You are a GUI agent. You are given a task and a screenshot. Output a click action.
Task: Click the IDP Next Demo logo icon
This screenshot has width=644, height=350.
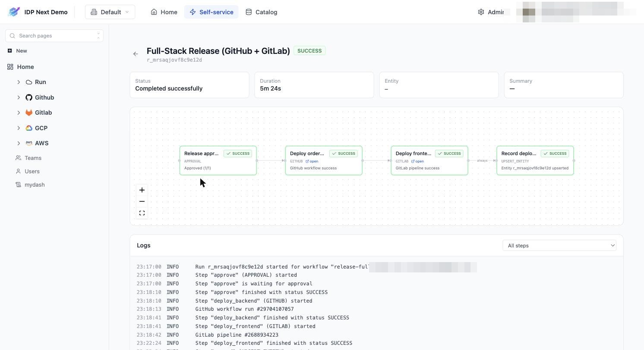14,12
